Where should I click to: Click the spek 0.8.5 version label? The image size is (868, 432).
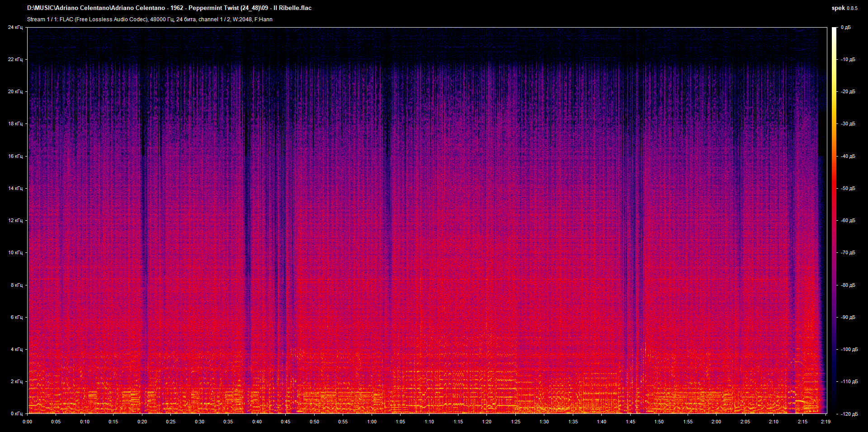[844, 8]
